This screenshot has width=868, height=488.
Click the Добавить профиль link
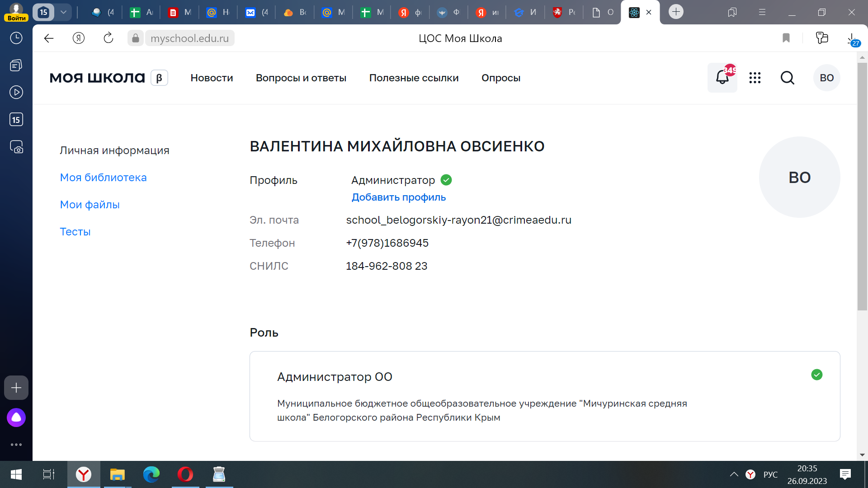point(399,197)
